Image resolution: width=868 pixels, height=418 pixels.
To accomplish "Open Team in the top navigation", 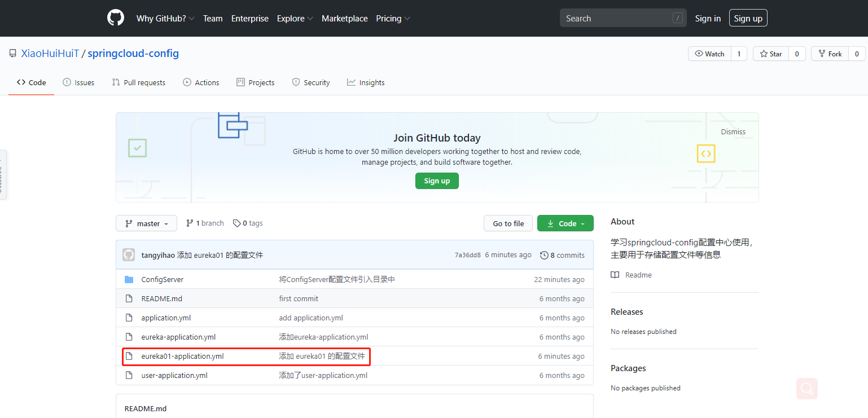I will [x=213, y=18].
